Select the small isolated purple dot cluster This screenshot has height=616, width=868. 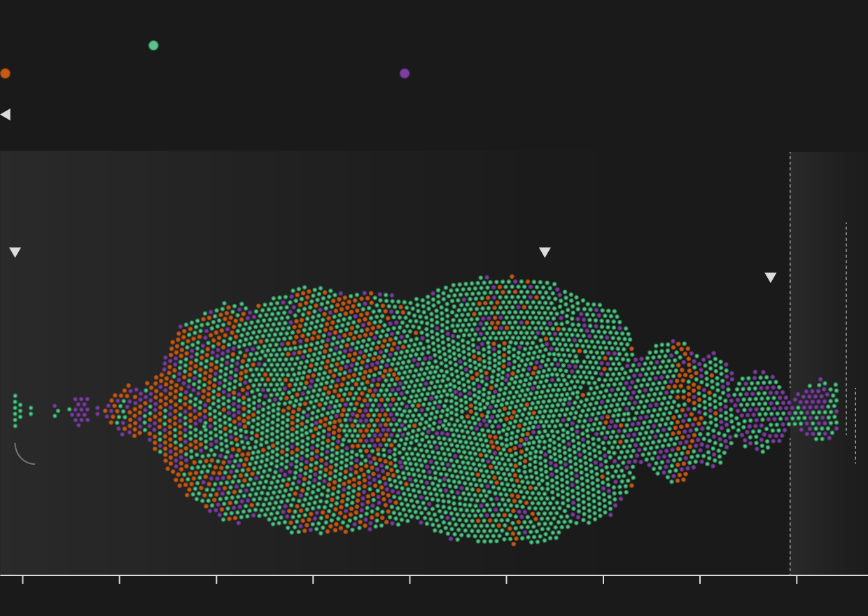(x=80, y=410)
